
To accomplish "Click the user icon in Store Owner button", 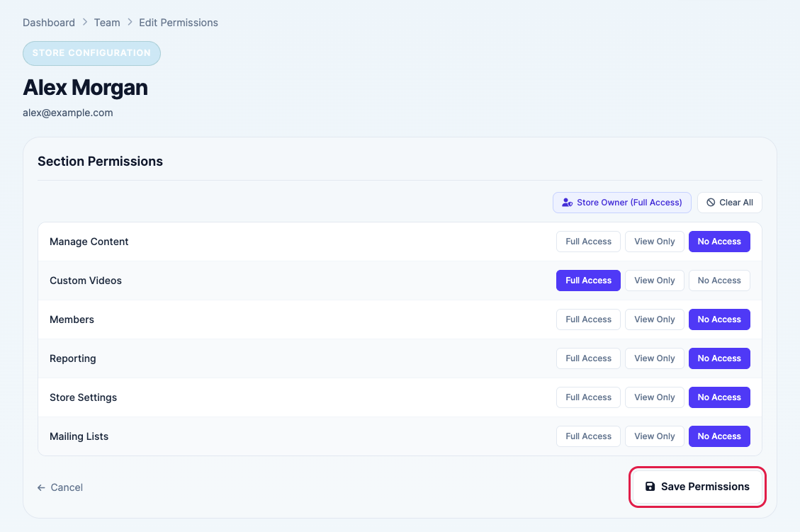I will [x=568, y=203].
